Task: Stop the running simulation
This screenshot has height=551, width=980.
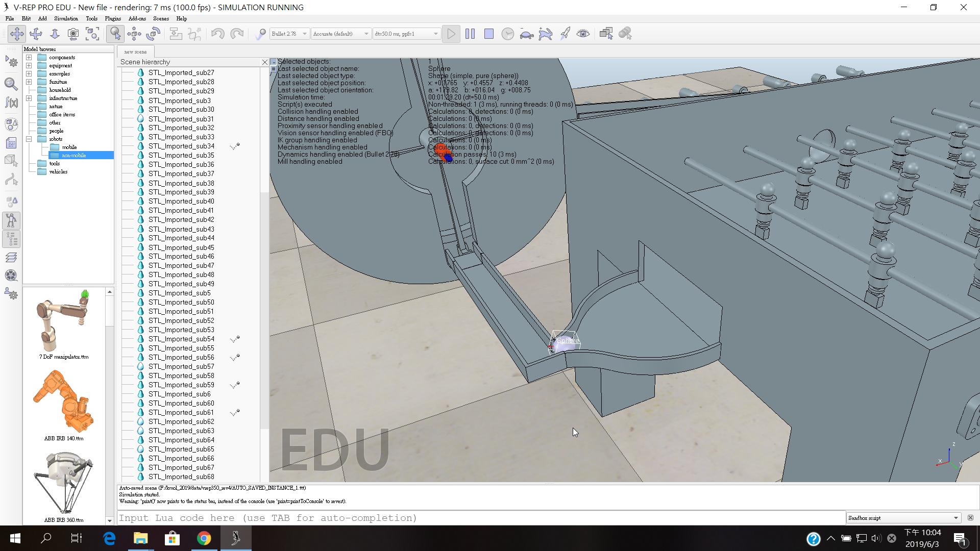Action: (489, 34)
